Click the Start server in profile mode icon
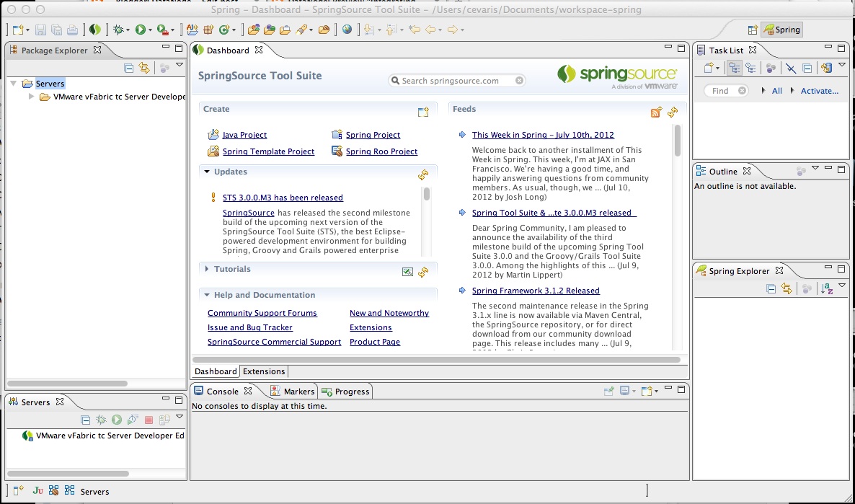 point(133,420)
